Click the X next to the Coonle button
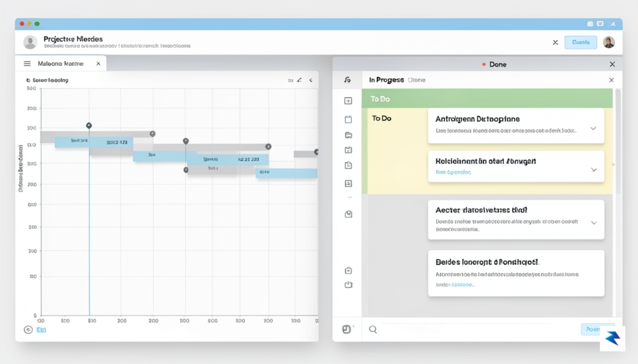Viewport: 638px width, 364px height. click(x=555, y=42)
